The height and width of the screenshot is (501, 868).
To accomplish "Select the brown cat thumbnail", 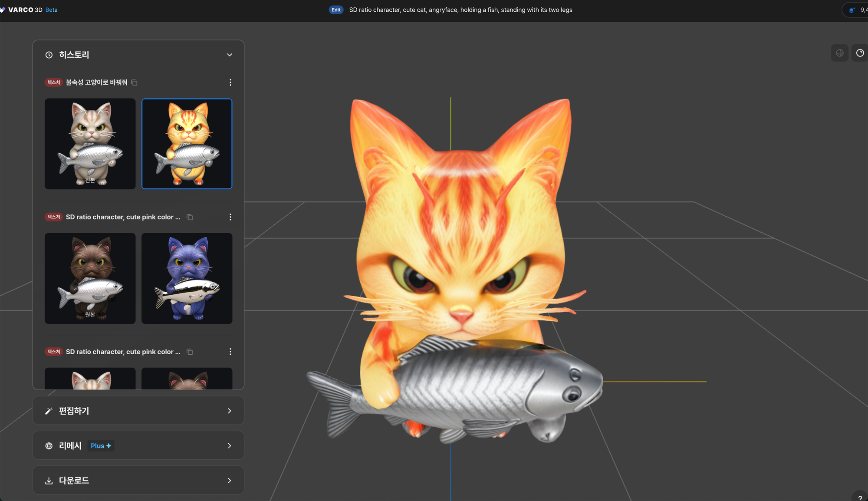I will click(90, 278).
